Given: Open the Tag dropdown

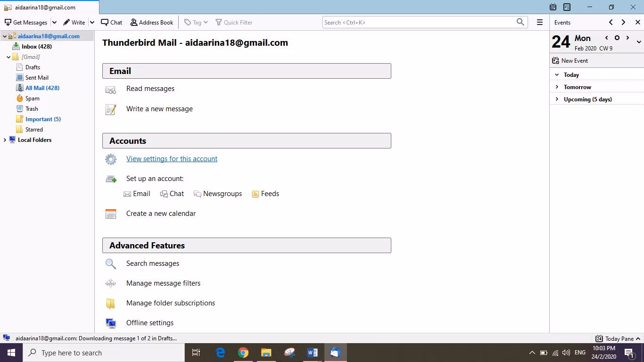Looking at the screenshot, I should (196, 22).
